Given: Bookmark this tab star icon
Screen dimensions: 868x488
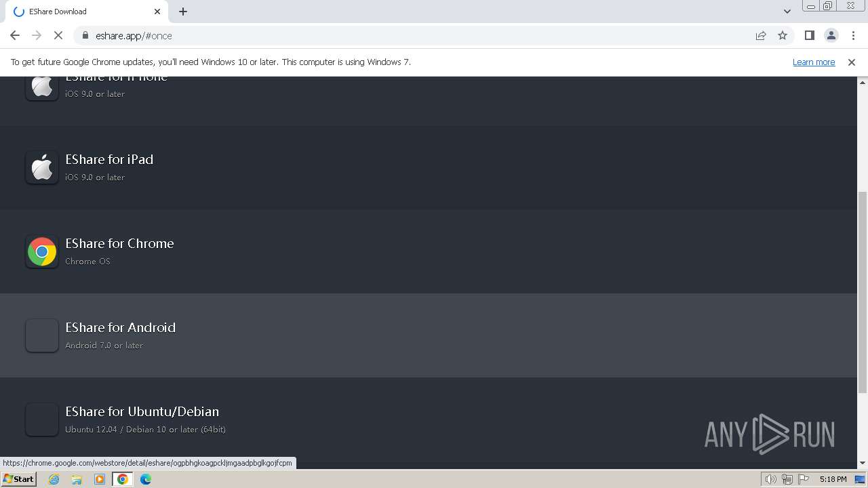Looking at the screenshot, I should coord(783,35).
